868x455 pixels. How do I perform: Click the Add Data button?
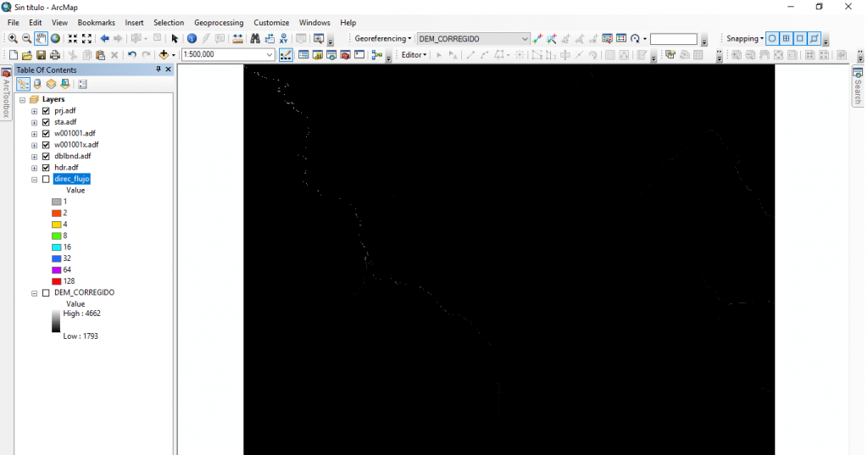164,55
